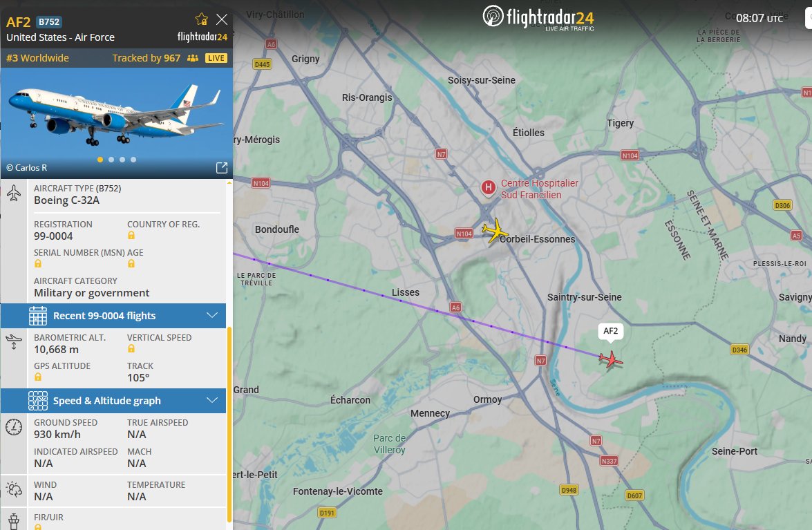Viewport: 812px width, 530px height.
Task: Show the first aircraft photo dot
Action: pyautogui.click(x=100, y=160)
